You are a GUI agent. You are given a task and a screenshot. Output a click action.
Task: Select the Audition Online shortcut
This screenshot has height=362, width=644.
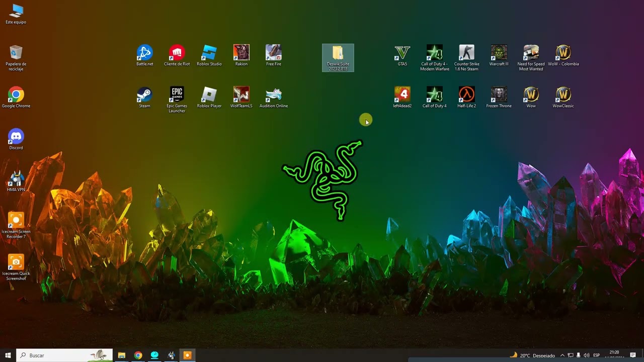[274, 98]
